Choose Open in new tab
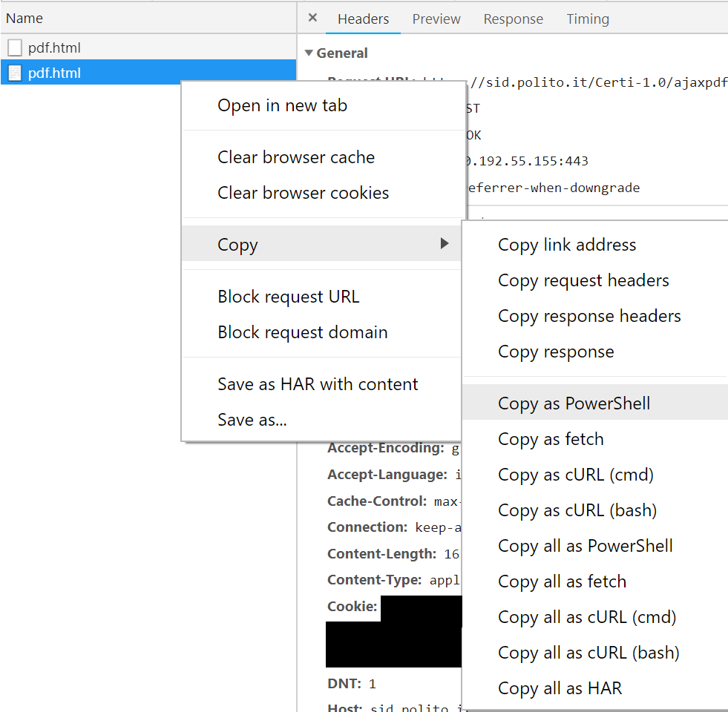The width and height of the screenshot is (728, 712). tap(282, 105)
